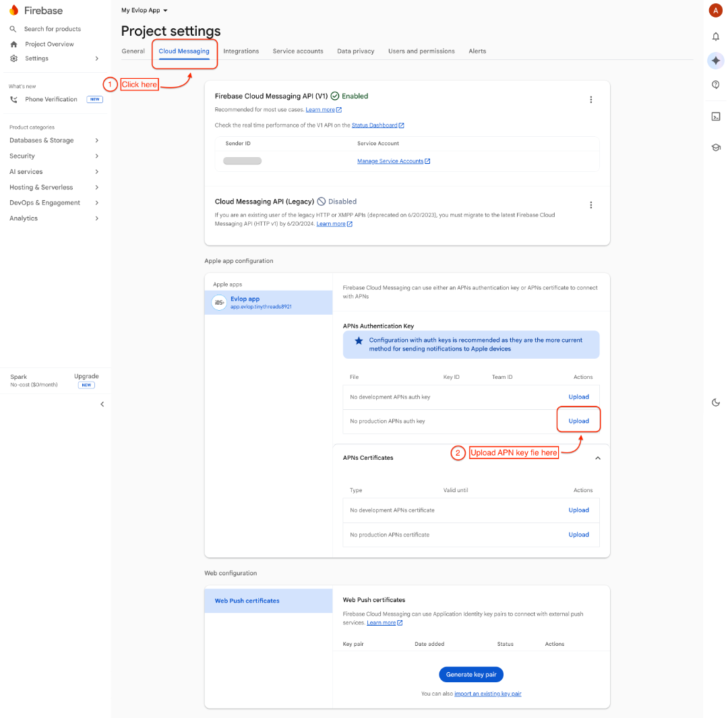Upload development APNs auth key

[x=578, y=397]
